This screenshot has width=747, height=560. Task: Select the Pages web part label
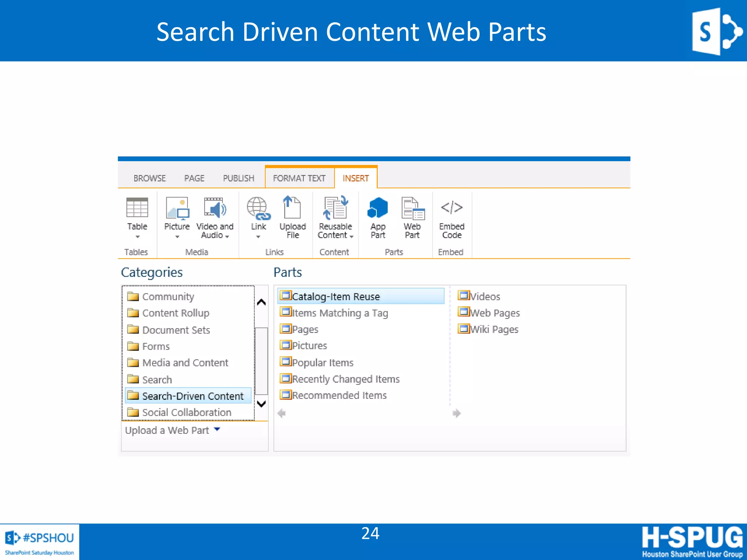[x=305, y=329]
